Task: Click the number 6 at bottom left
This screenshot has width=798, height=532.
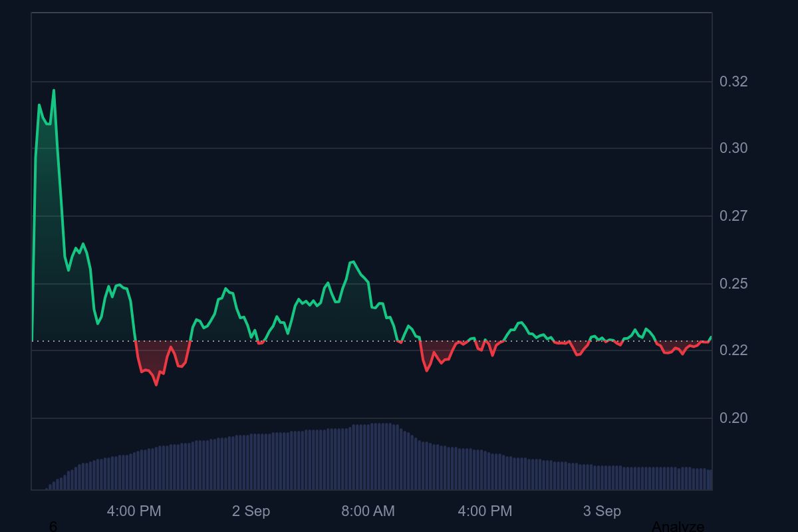Action: [x=53, y=527]
